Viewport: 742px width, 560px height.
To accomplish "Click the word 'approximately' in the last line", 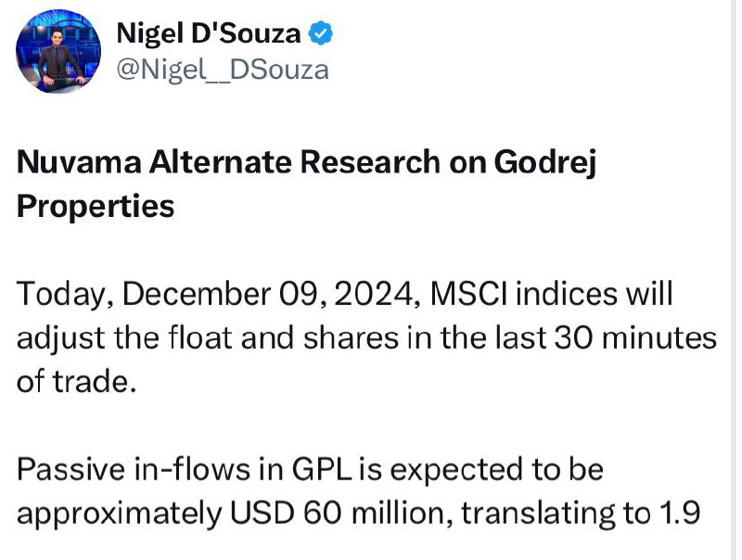I will pos(120,515).
